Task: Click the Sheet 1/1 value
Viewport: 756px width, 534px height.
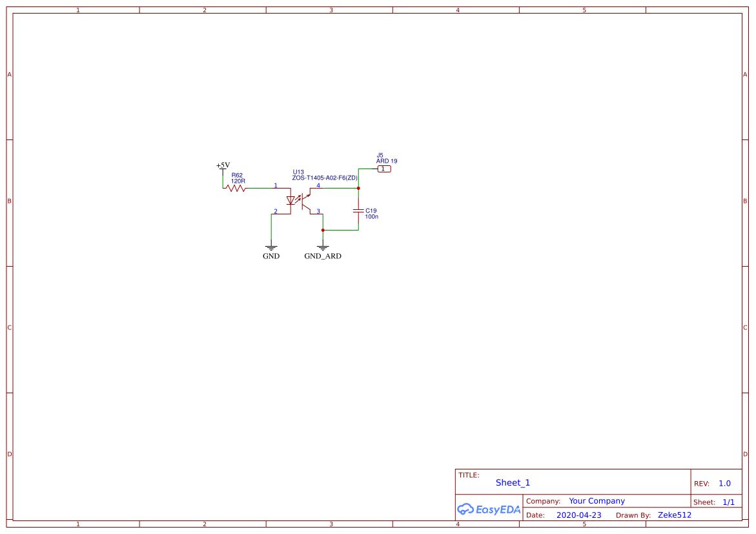Action: pyautogui.click(x=730, y=501)
